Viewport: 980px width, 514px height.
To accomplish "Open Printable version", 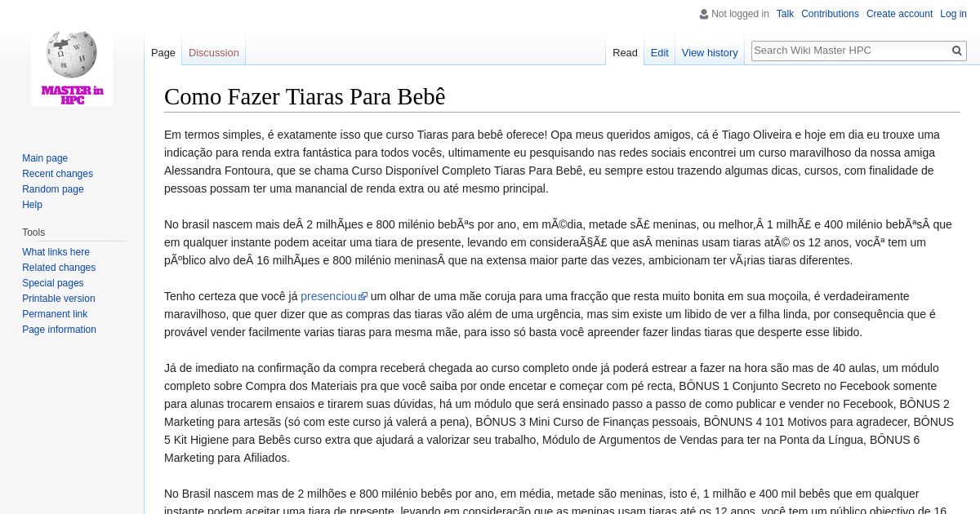I will click(59, 299).
